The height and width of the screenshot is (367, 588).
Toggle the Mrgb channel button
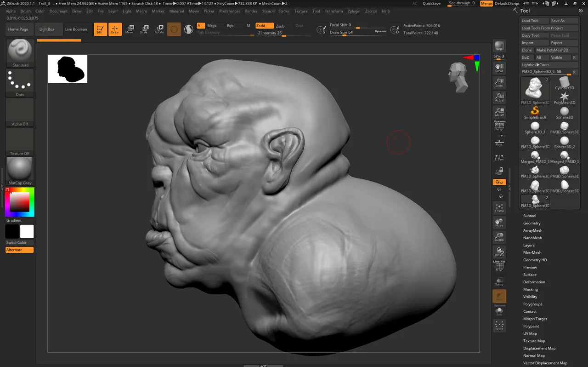coord(212,26)
